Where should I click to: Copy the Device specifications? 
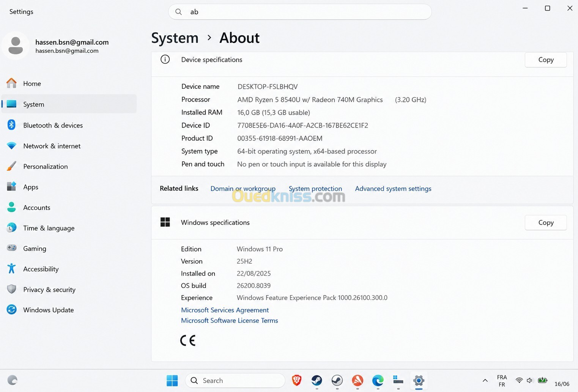pos(546,60)
